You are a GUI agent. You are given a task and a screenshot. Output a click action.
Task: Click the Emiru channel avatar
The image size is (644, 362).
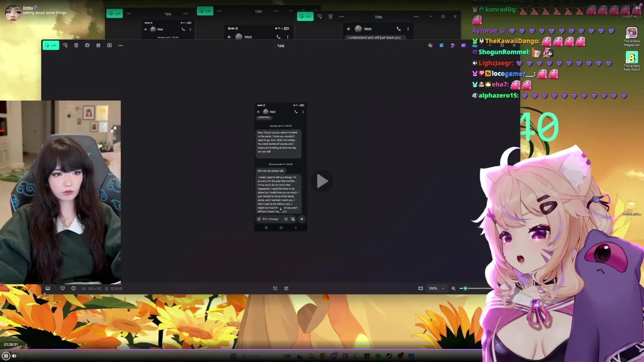click(x=13, y=12)
